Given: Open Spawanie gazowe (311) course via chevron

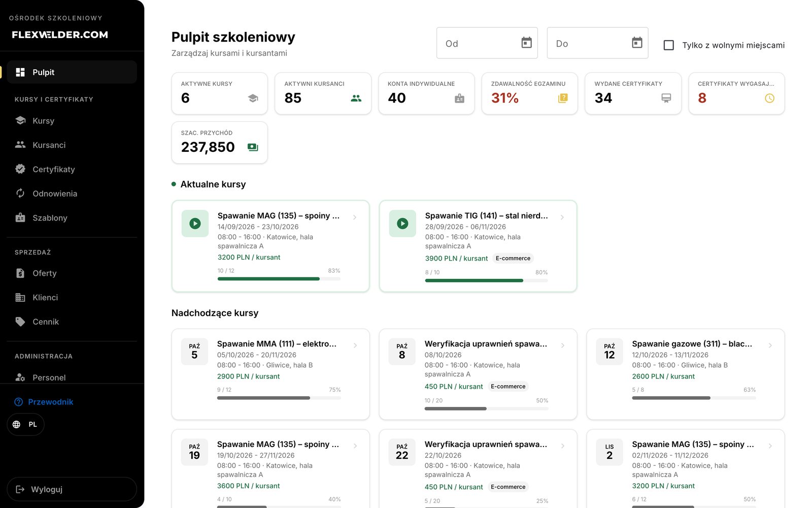Looking at the screenshot, I should pyautogui.click(x=770, y=345).
